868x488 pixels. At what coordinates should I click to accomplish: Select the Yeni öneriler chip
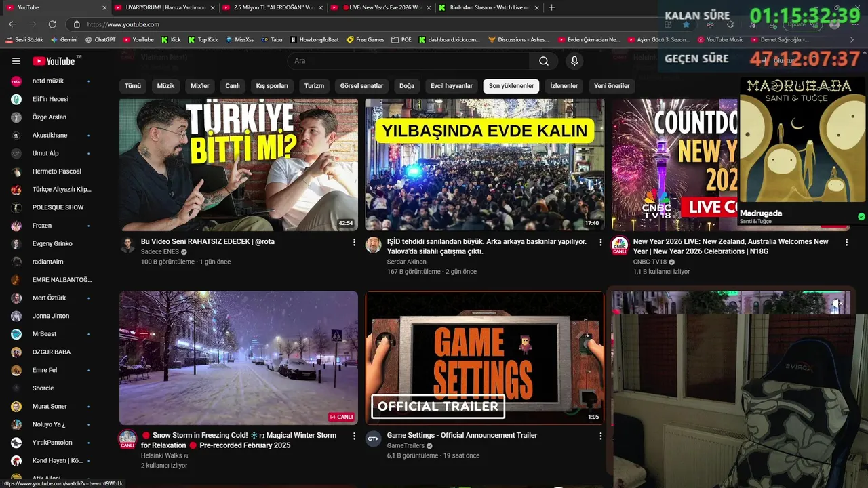[x=612, y=86]
